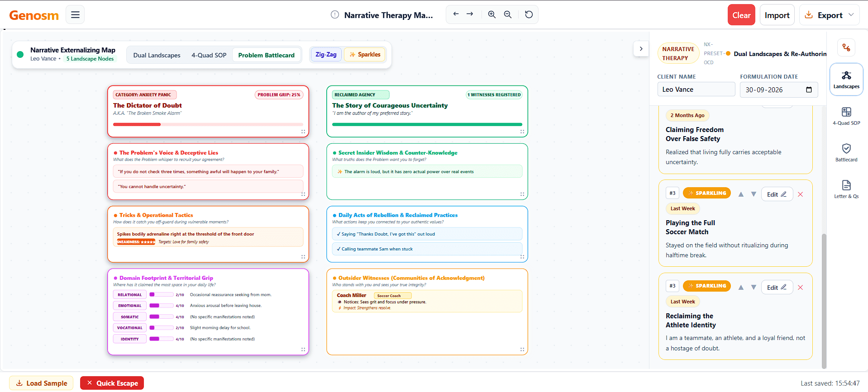The image size is (868, 392).
Task: Open the Landscapes sidebar panel
Action: [x=846, y=79]
